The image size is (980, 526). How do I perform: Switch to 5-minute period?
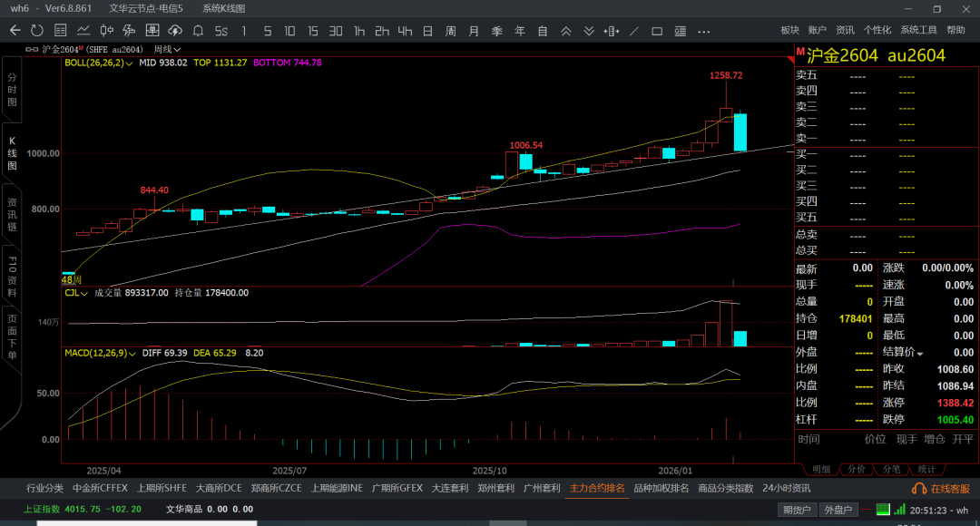(268, 31)
